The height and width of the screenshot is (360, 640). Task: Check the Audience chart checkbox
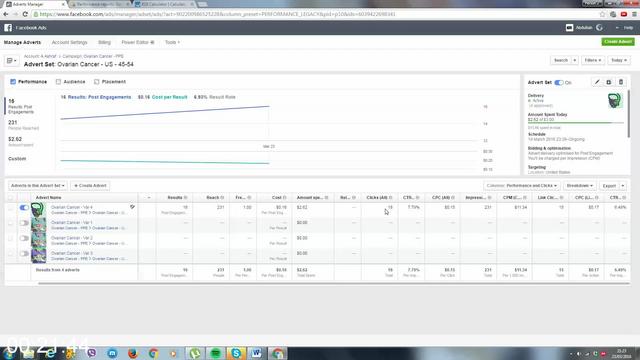point(58,82)
